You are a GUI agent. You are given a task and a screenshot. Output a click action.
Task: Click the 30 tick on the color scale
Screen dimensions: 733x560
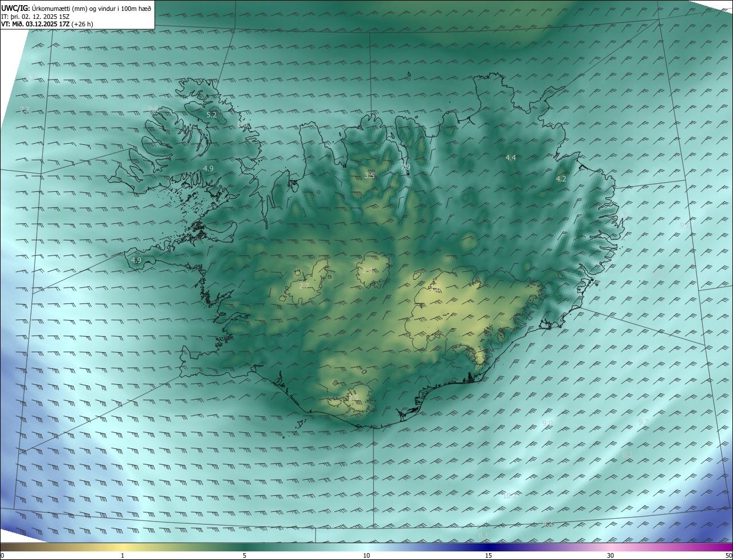pyautogui.click(x=610, y=555)
